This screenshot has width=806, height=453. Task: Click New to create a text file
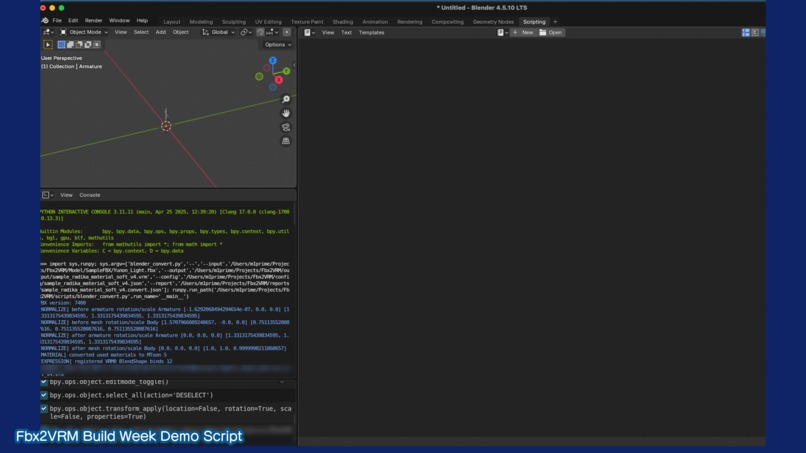524,32
